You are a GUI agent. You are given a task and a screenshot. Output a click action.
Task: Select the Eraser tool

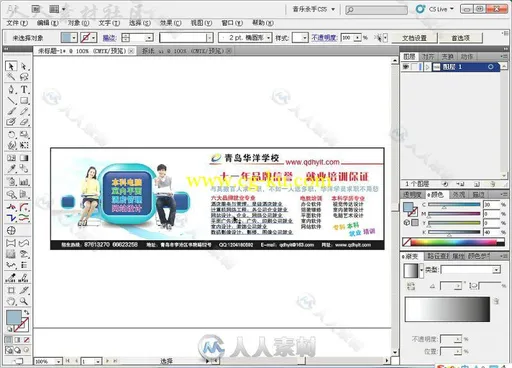[24, 122]
